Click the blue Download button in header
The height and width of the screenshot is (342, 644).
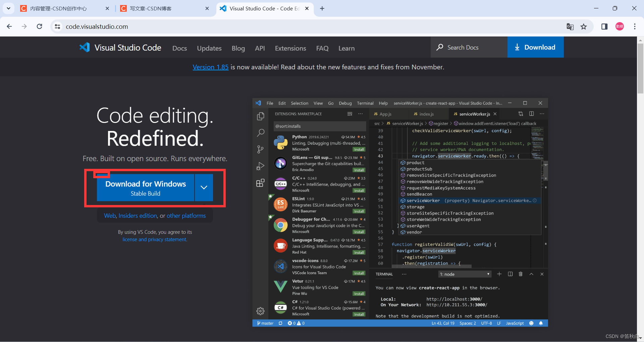[535, 47]
